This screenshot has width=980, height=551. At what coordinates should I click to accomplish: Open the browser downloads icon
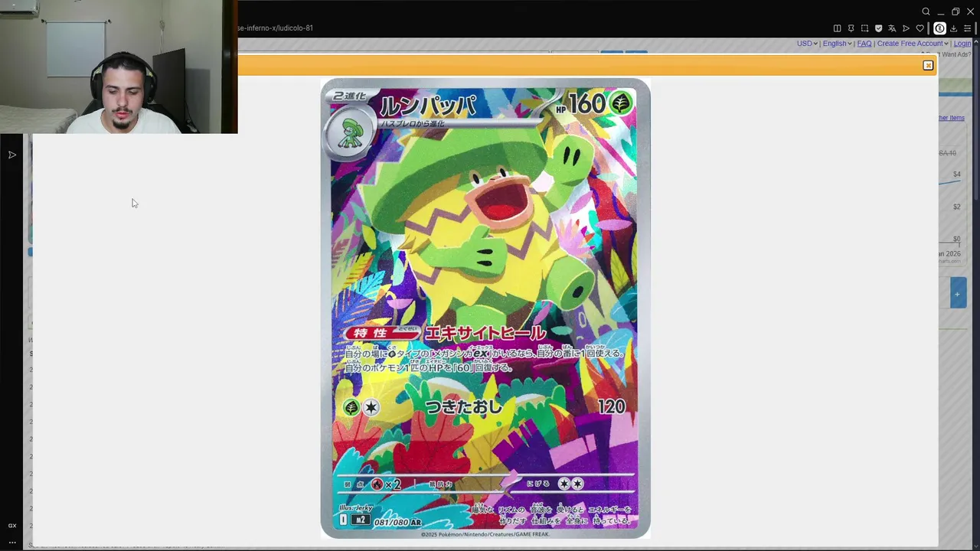coord(953,28)
